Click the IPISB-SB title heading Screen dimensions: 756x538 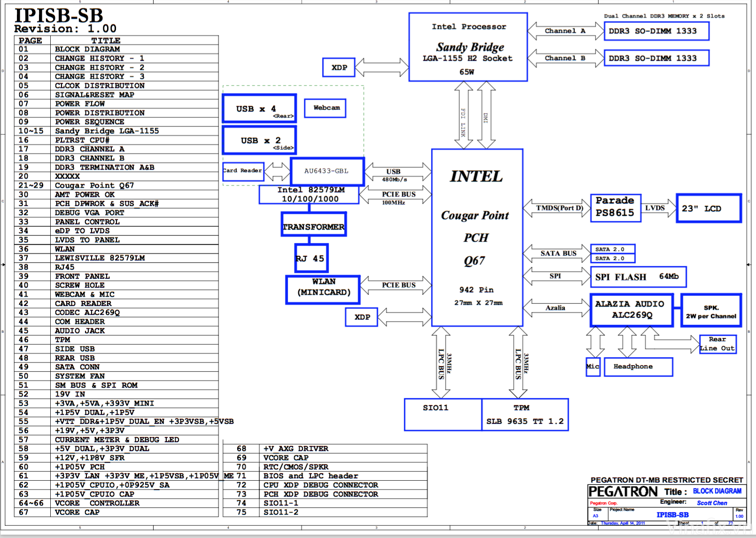point(59,15)
